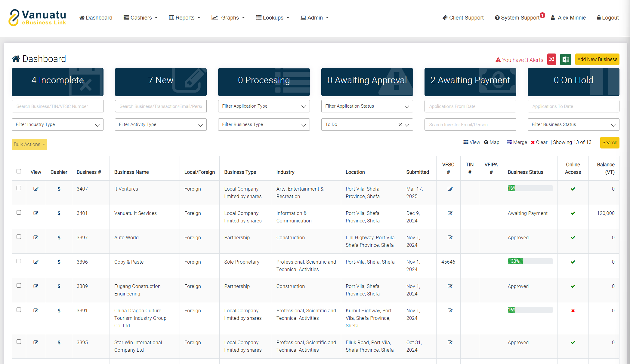Open the Lookups menu in the navbar
The image size is (630, 364).
pyautogui.click(x=272, y=18)
